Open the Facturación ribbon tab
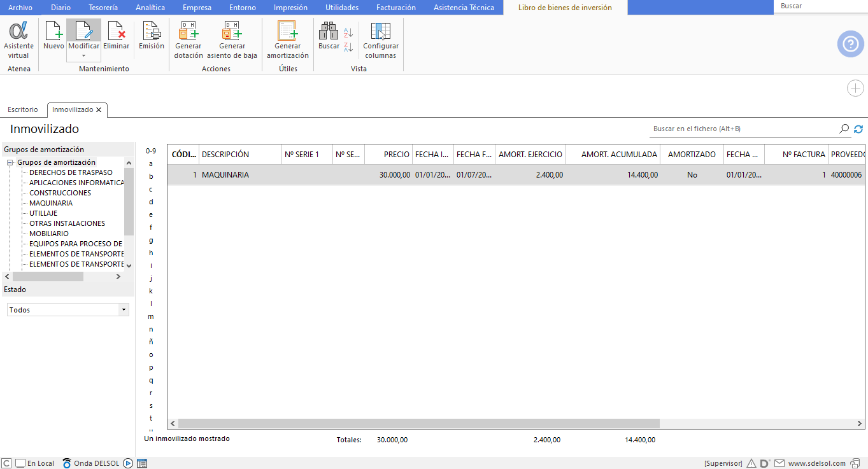 (x=396, y=8)
